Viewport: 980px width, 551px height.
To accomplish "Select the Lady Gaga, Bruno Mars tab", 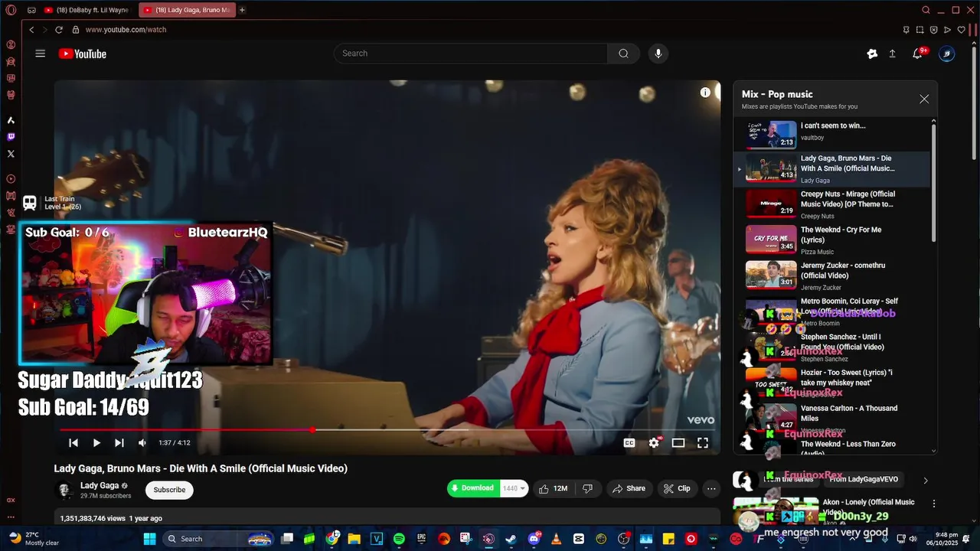I will [188, 10].
